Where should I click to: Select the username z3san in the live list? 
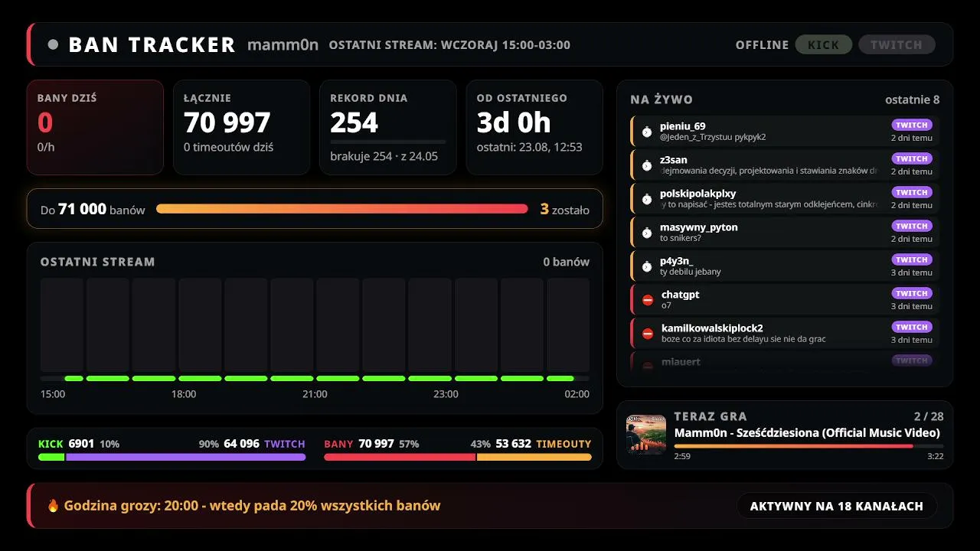[x=674, y=160]
